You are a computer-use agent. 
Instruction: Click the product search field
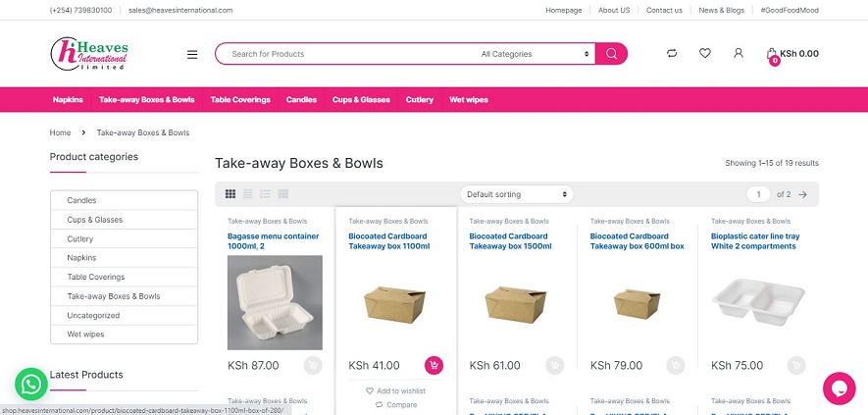[x=343, y=54]
